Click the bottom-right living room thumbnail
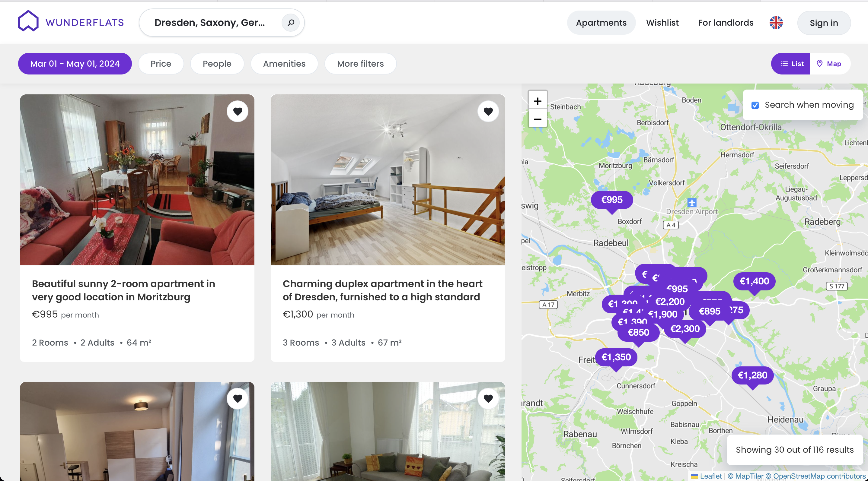868x481 pixels. click(x=388, y=431)
